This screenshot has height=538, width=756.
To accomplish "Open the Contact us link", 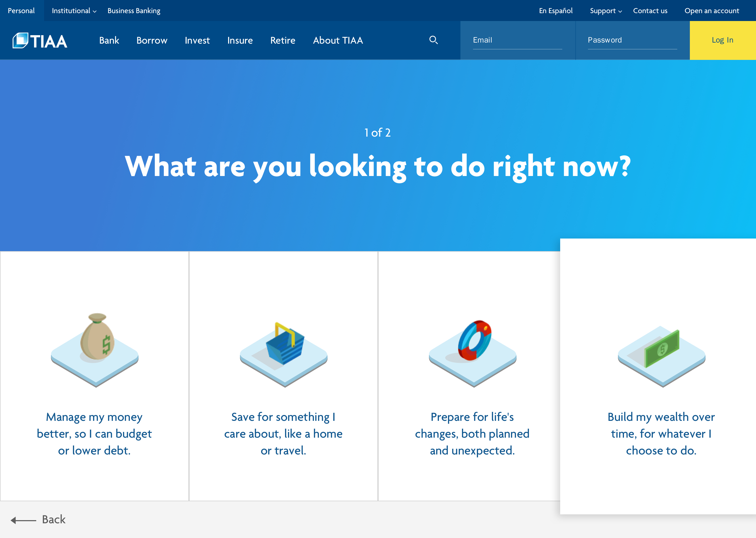I will pyautogui.click(x=650, y=11).
